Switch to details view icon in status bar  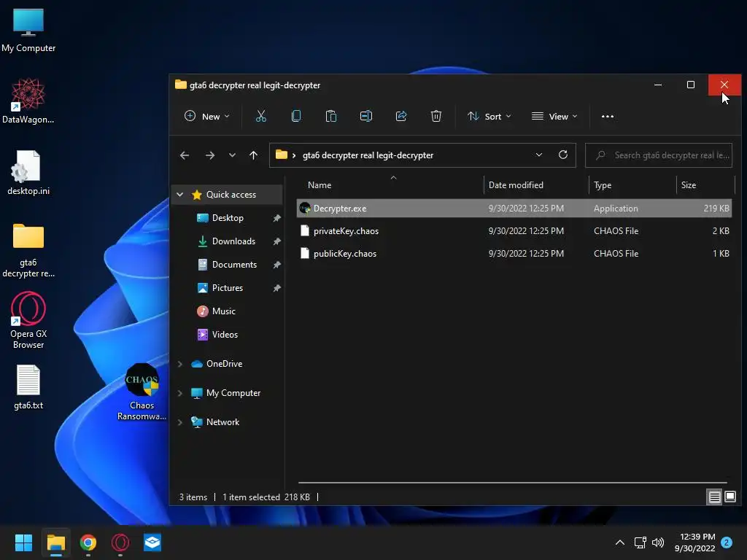714,497
